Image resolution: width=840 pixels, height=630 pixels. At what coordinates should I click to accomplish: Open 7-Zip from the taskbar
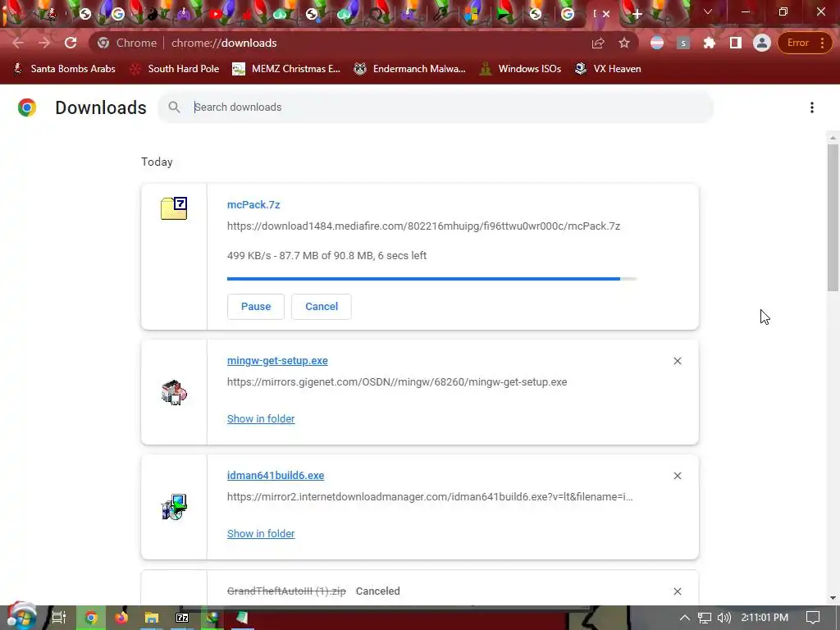(182, 618)
